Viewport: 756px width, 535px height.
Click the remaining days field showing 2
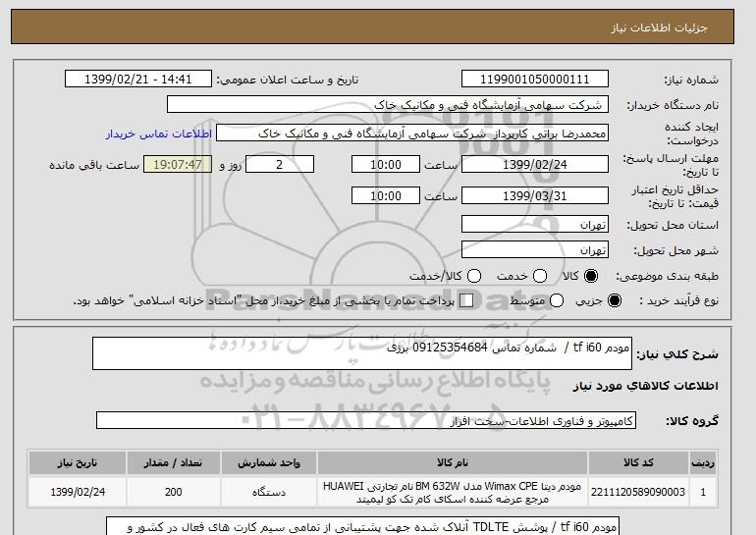pyautogui.click(x=280, y=164)
